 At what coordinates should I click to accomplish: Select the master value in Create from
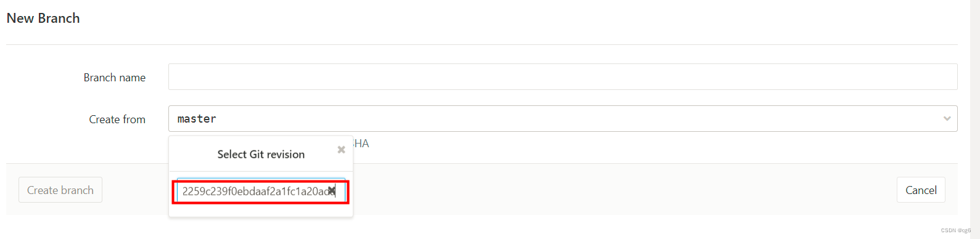pyautogui.click(x=197, y=119)
